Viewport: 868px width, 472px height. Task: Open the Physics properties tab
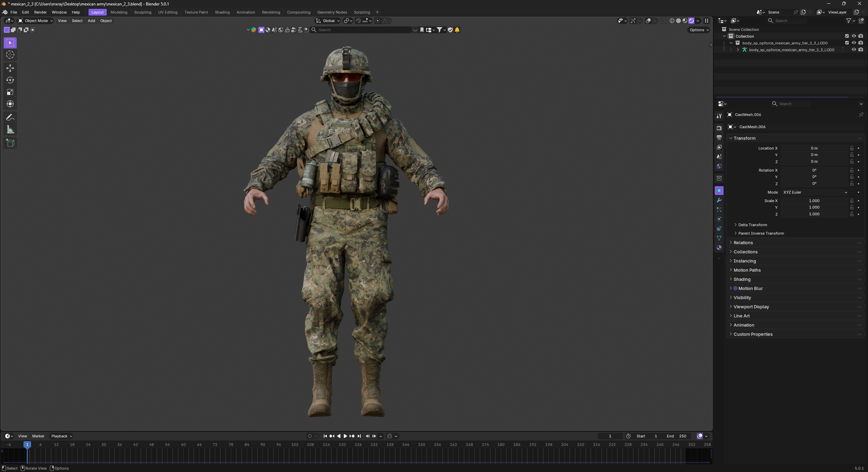tap(719, 219)
